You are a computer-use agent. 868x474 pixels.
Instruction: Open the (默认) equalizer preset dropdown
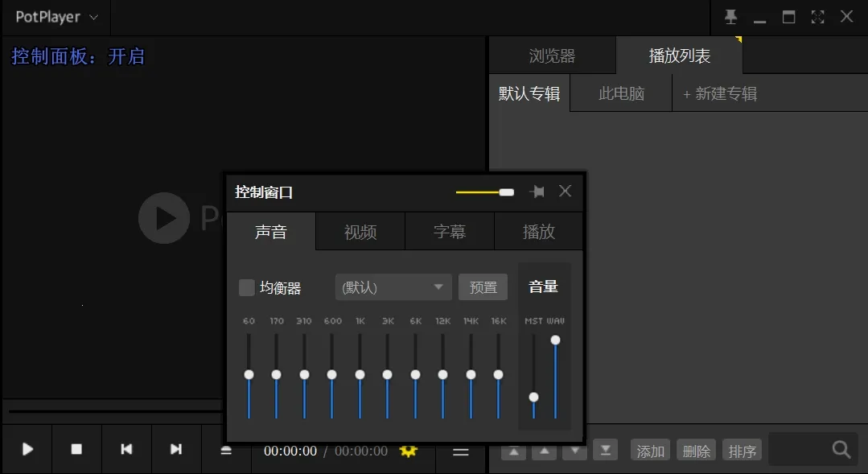pyautogui.click(x=393, y=287)
